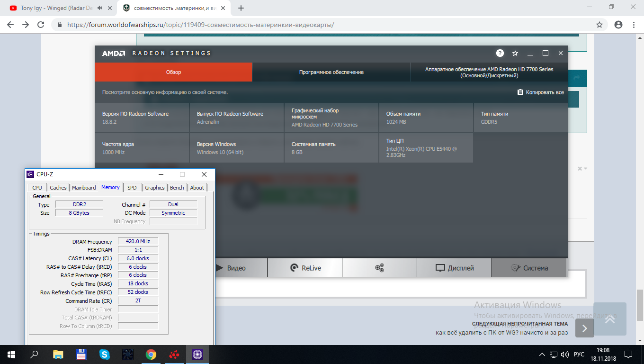Open the Bench tab in CPU-Z
644x364 pixels.
(177, 188)
